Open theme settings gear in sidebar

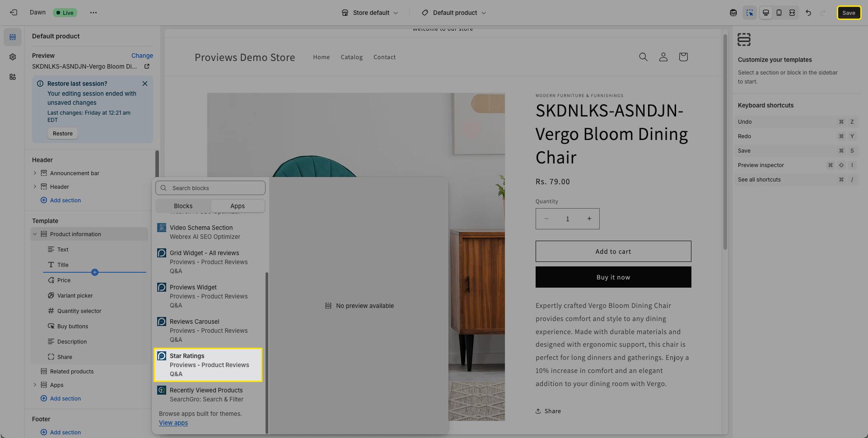coord(13,57)
